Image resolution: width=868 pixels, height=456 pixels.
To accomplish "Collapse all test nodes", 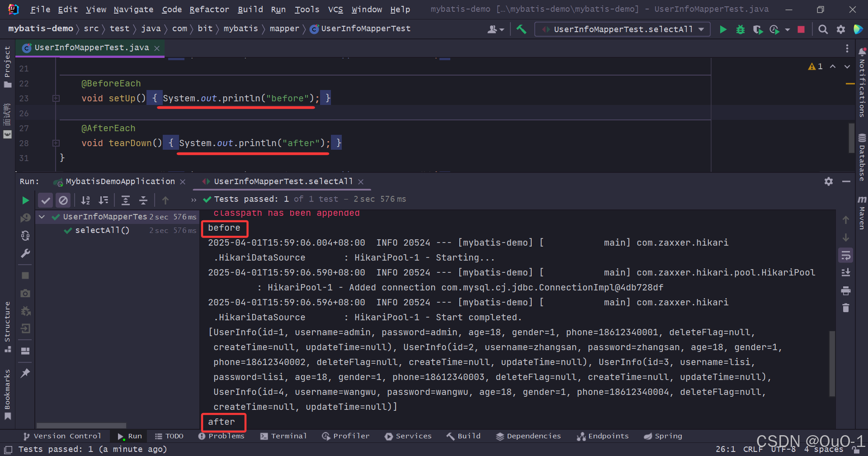I will coord(143,200).
